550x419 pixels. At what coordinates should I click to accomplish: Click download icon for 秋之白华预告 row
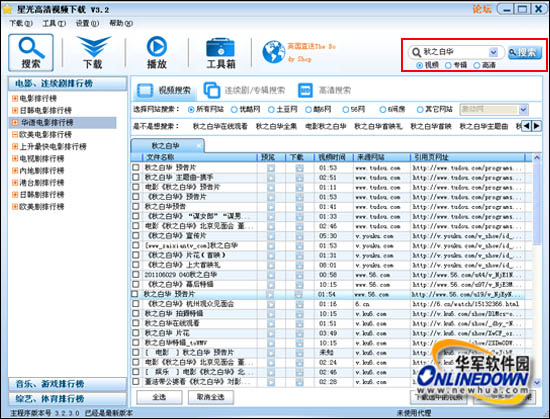point(299,207)
